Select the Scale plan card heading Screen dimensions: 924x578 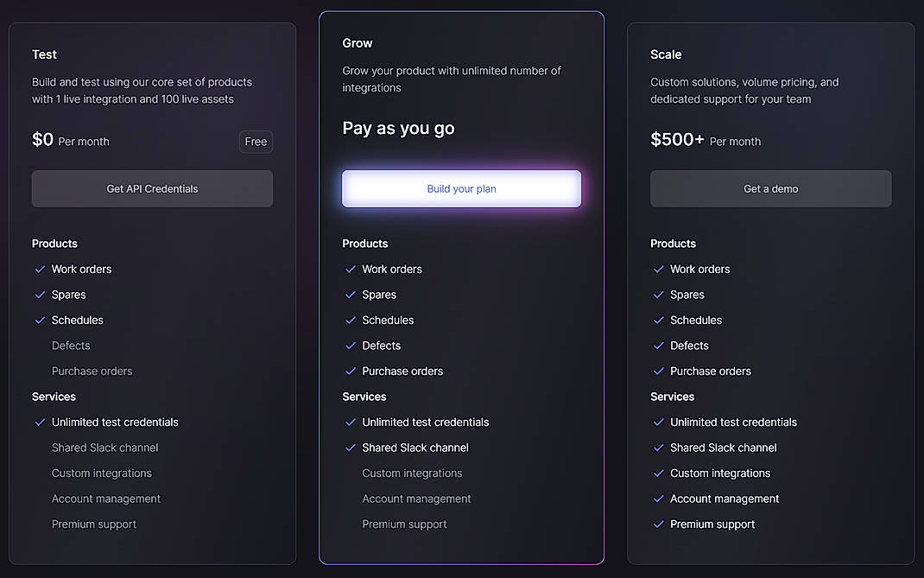click(x=666, y=54)
